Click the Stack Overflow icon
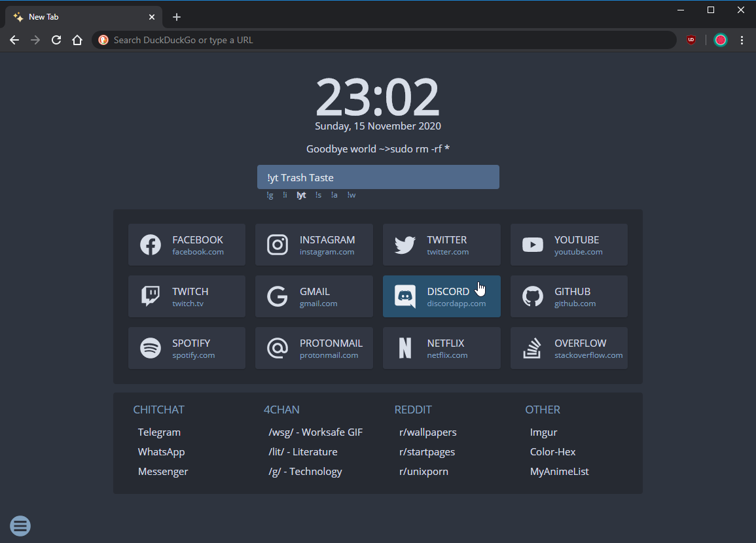Screen dimensions: 756x543 (x=532, y=348)
